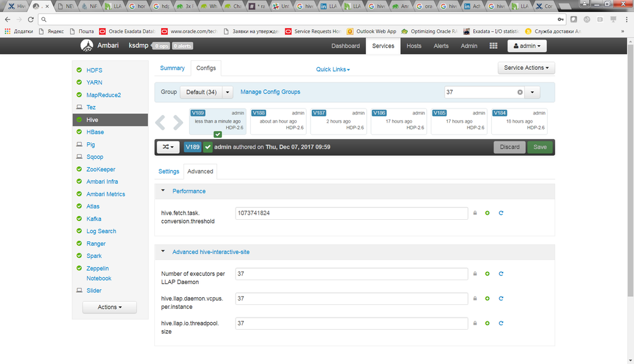
Task: Select the Advanced configs tab
Action: pyautogui.click(x=200, y=172)
